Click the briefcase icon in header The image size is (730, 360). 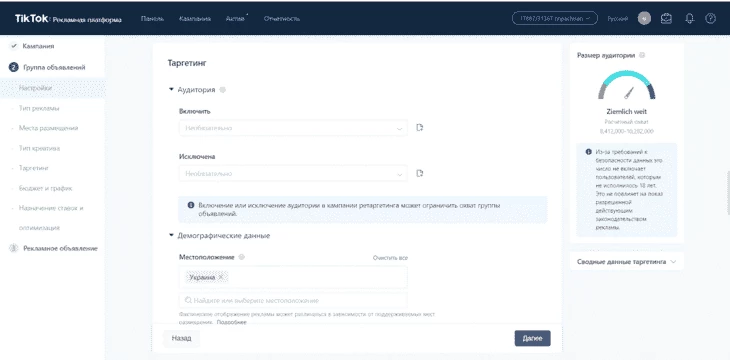pos(666,19)
